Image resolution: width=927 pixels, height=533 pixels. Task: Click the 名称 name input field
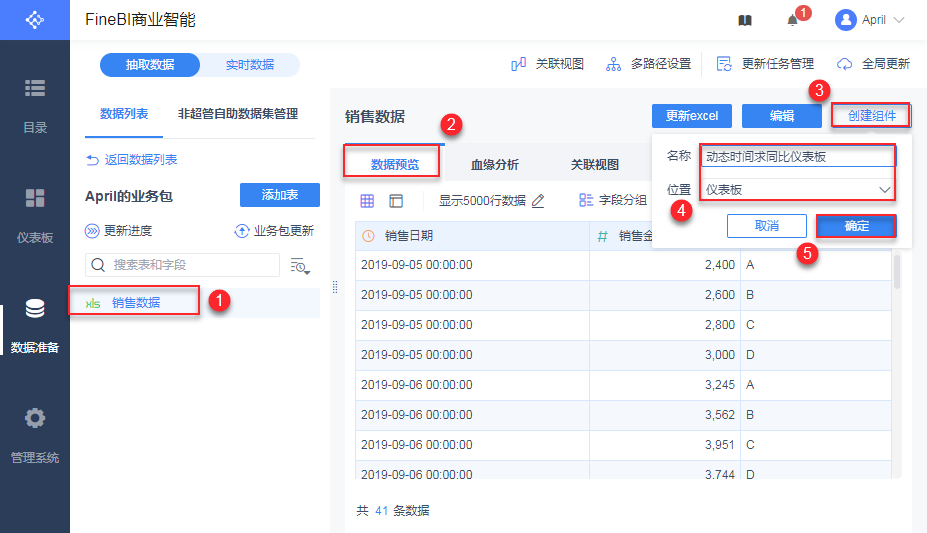click(796, 156)
